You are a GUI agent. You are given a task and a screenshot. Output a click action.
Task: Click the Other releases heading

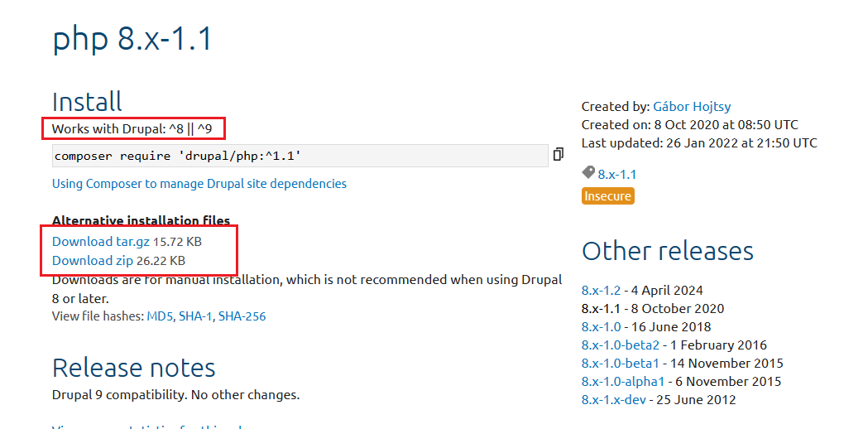pyautogui.click(x=668, y=251)
